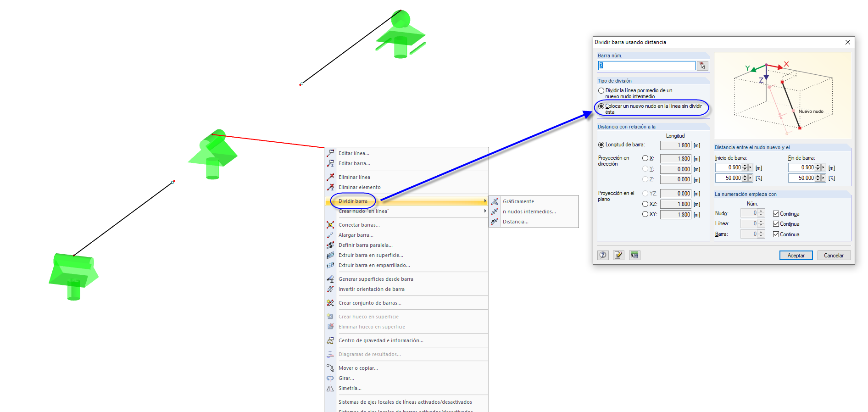Choose 'n nudos intermedios...' from submenu
The height and width of the screenshot is (412, 868).
click(529, 212)
